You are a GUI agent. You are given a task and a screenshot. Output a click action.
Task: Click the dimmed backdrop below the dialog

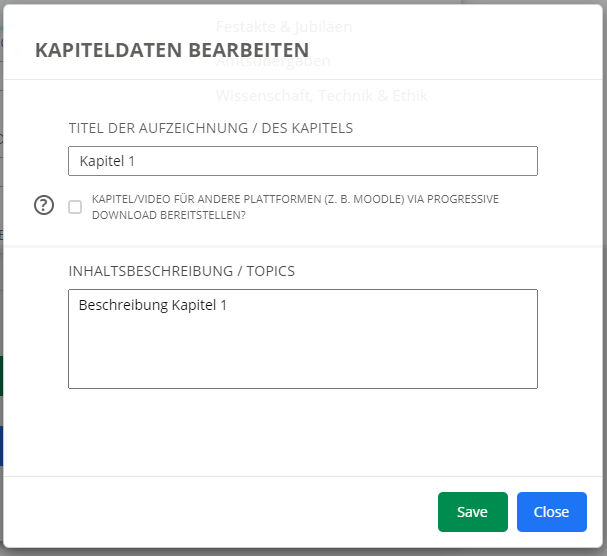[302, 551]
